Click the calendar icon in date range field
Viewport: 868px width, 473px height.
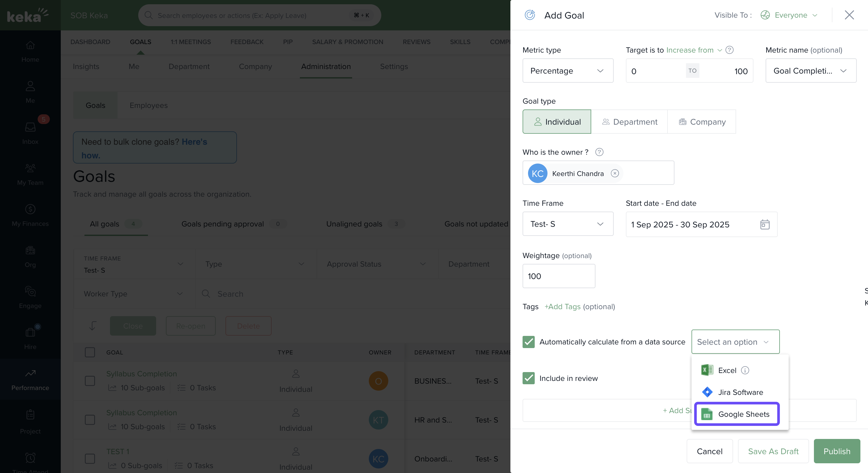(765, 224)
